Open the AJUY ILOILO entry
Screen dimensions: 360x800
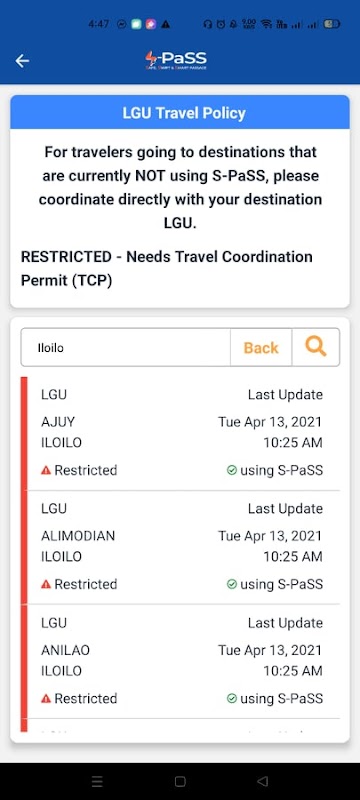pyautogui.click(x=182, y=434)
